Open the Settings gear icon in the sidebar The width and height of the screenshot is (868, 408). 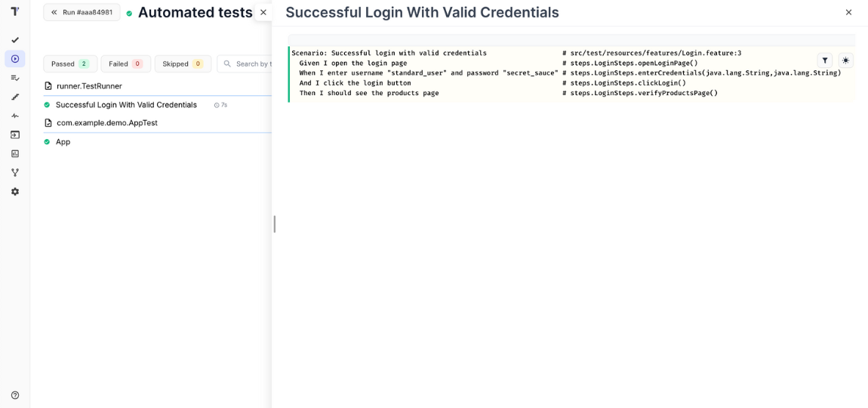(14, 192)
